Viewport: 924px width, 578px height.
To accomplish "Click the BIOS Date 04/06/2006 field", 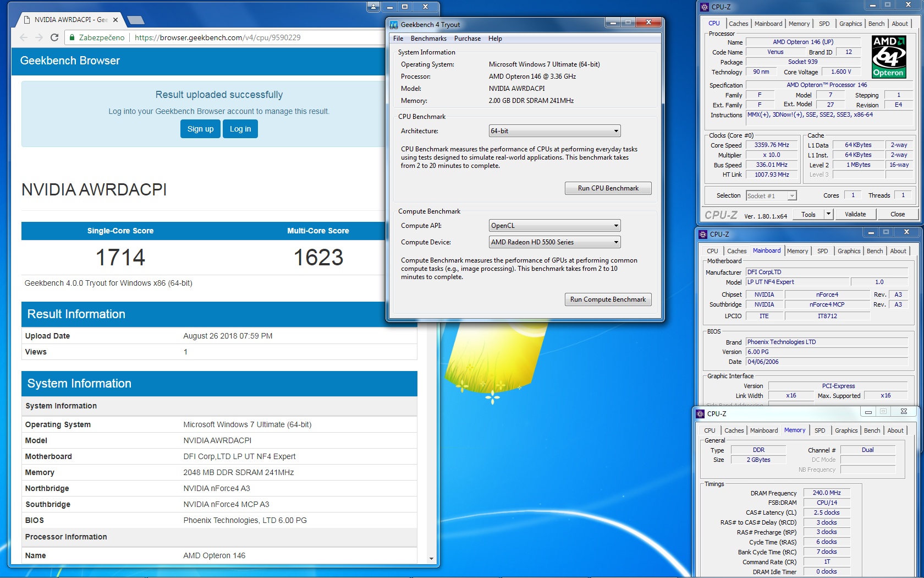I will pyautogui.click(x=827, y=362).
